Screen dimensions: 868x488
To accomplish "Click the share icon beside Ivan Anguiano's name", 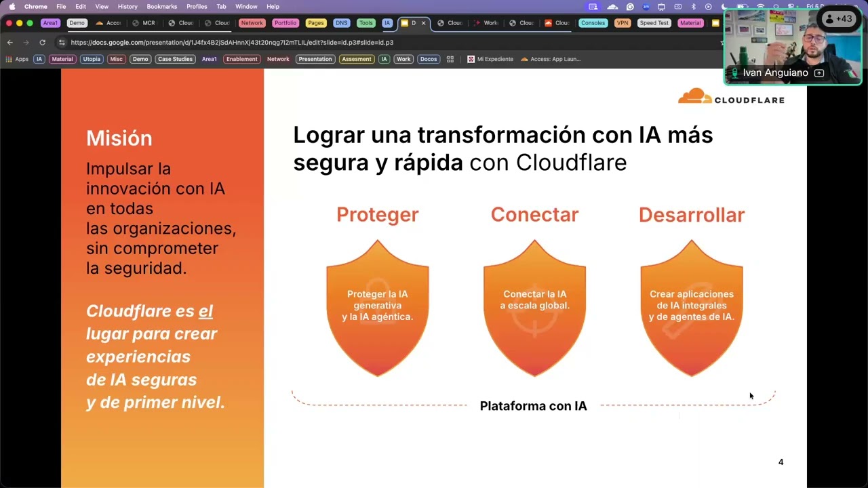I will click(819, 73).
